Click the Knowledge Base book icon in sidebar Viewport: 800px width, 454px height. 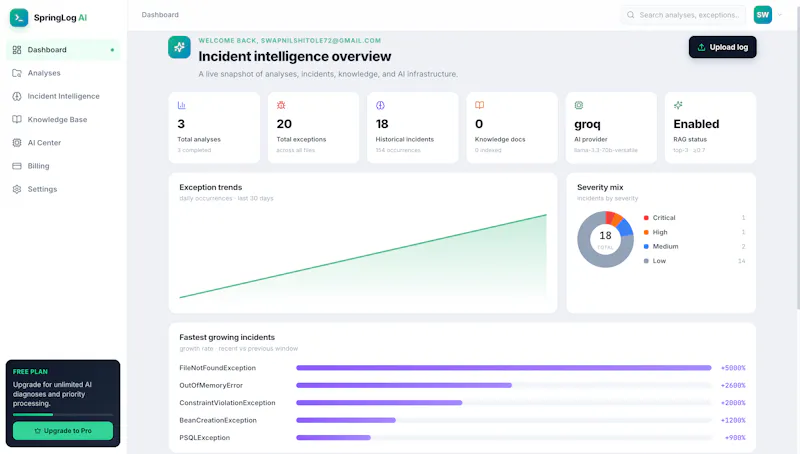point(17,119)
